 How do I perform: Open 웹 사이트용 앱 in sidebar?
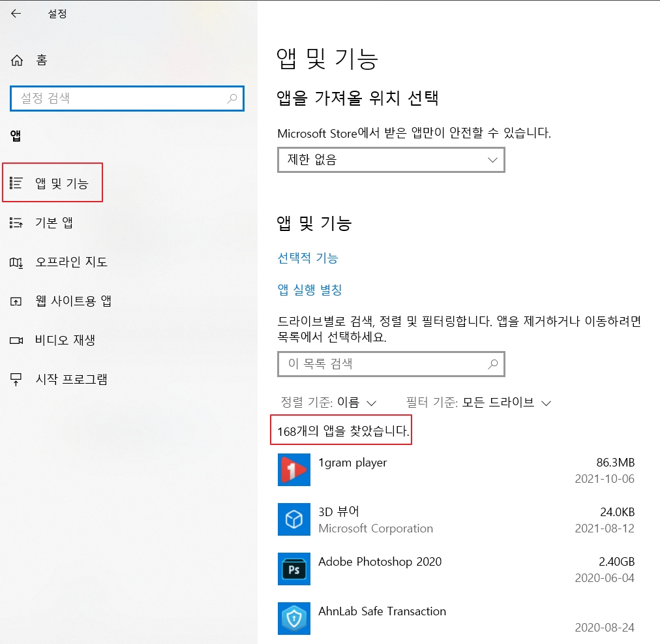[x=73, y=301]
